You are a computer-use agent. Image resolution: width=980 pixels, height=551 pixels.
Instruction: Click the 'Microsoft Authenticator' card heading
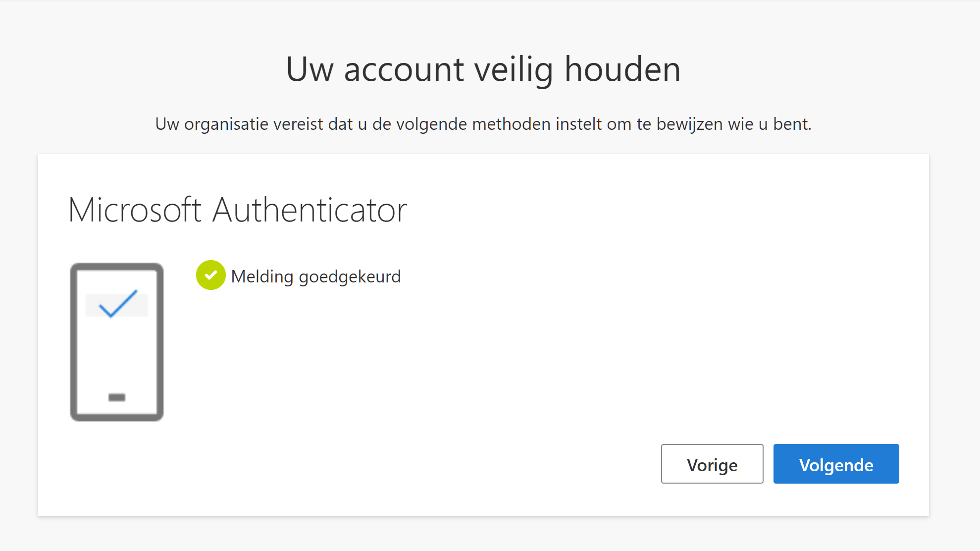point(238,210)
